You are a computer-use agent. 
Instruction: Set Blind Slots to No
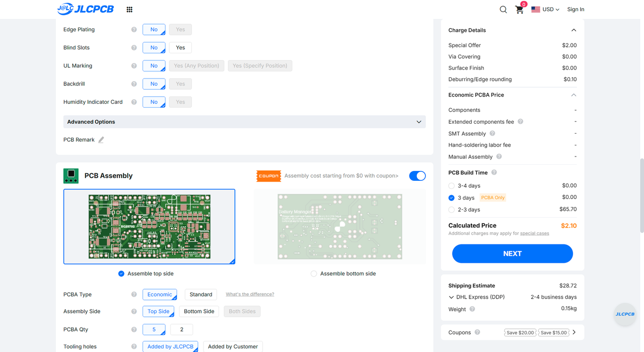click(154, 48)
